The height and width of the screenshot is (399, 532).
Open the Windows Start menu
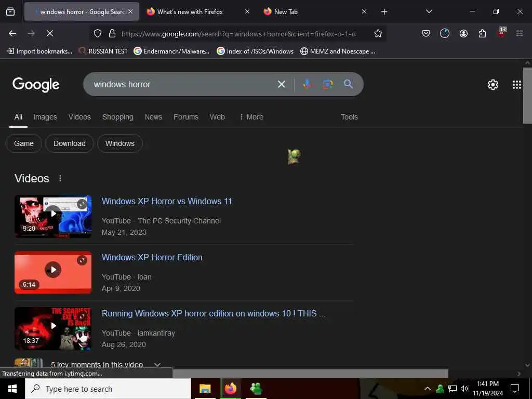tap(12, 389)
